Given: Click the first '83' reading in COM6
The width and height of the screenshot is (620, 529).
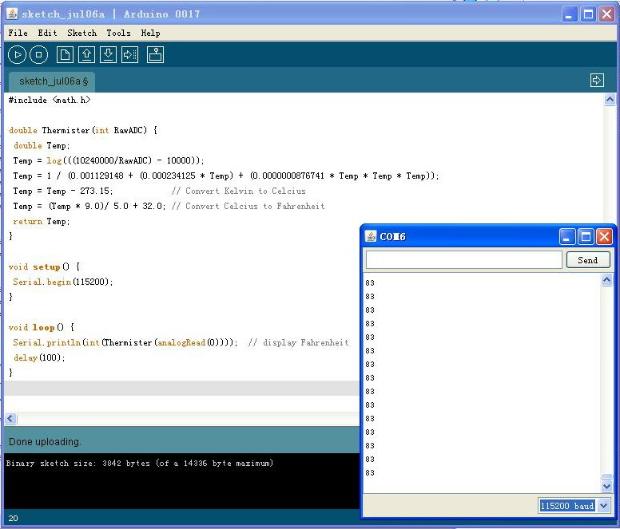Looking at the screenshot, I should tap(370, 283).
